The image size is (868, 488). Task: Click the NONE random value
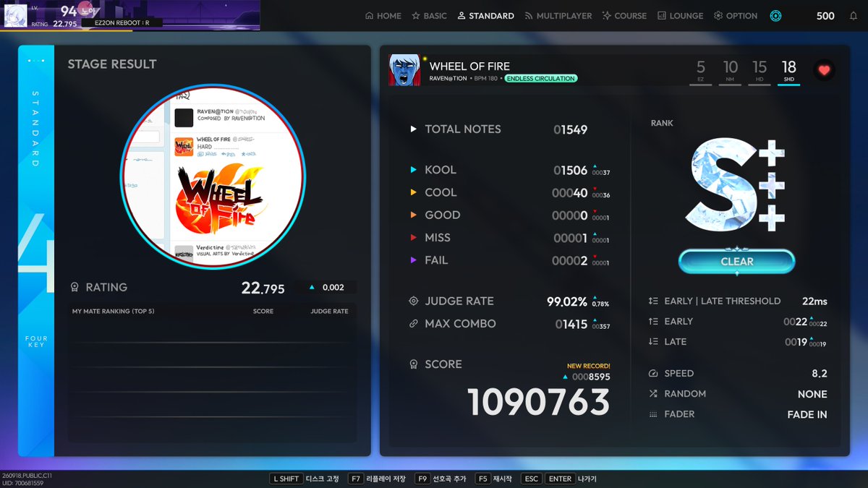[812, 394]
